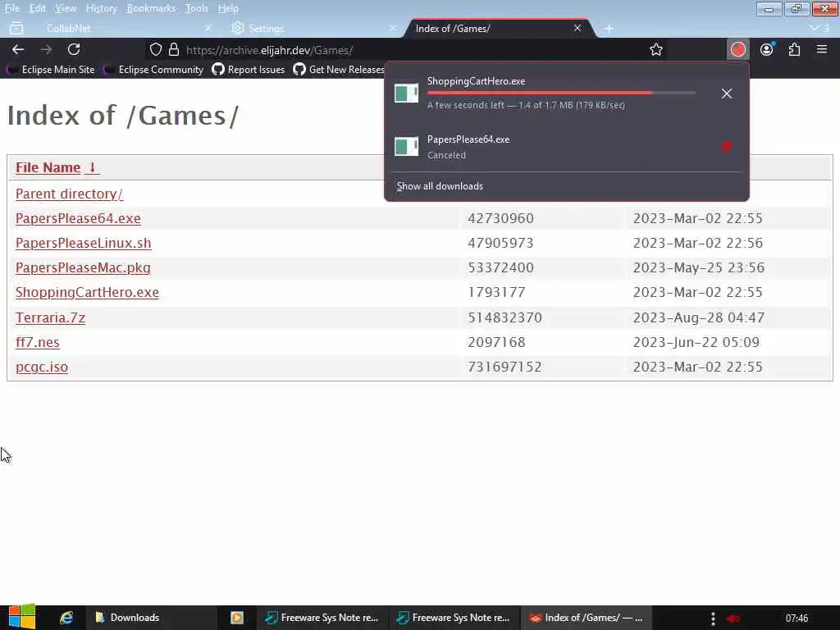Open the first Freeware Sys Note taskbar item
The width and height of the screenshot is (840, 630).
pyautogui.click(x=322, y=618)
